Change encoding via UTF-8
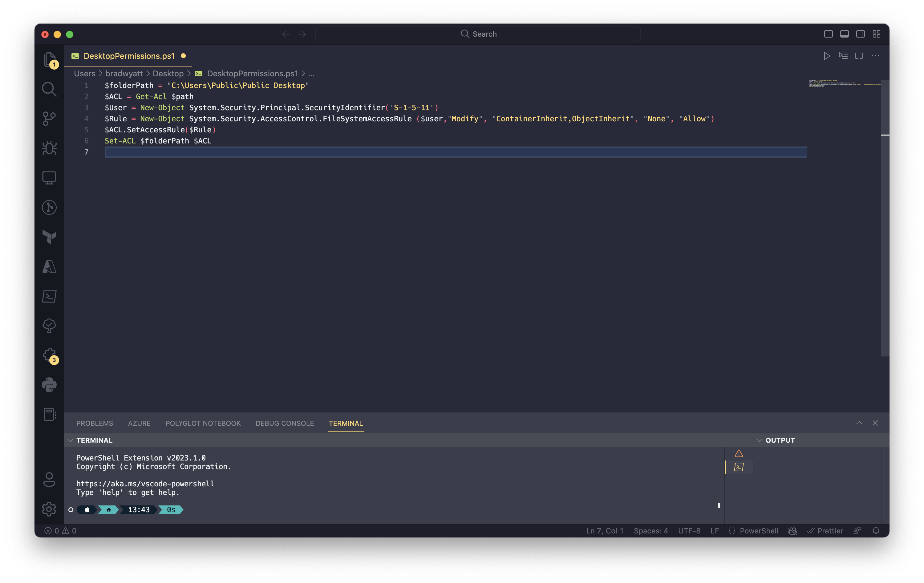This screenshot has height=583, width=924. pos(689,531)
